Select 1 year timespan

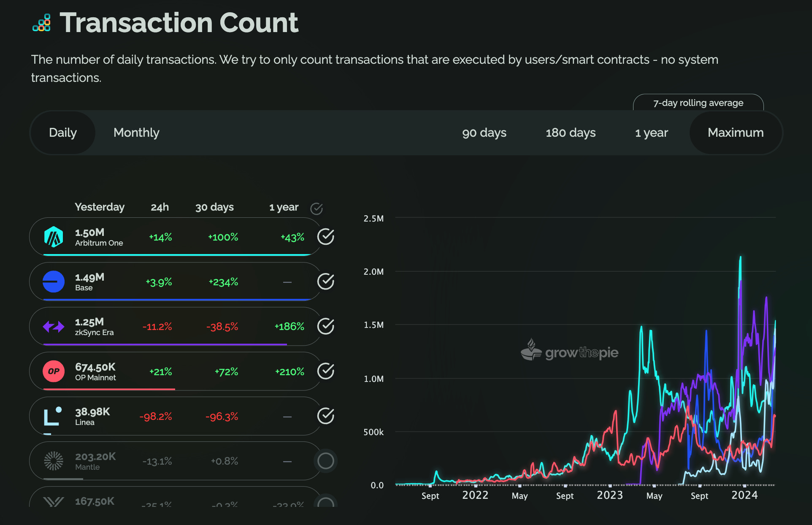point(652,133)
